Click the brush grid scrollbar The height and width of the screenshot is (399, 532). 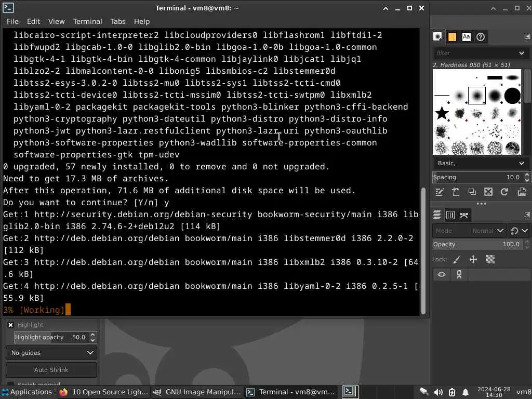click(527, 85)
